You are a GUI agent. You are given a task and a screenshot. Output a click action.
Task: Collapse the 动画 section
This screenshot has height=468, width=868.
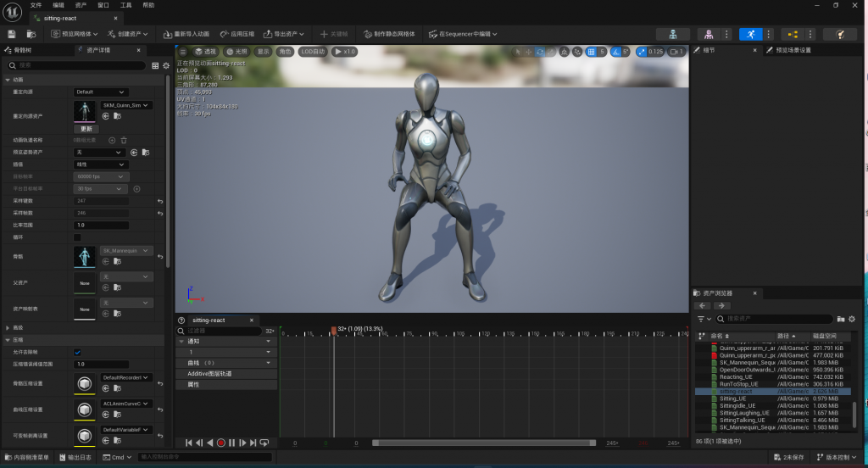click(x=8, y=80)
